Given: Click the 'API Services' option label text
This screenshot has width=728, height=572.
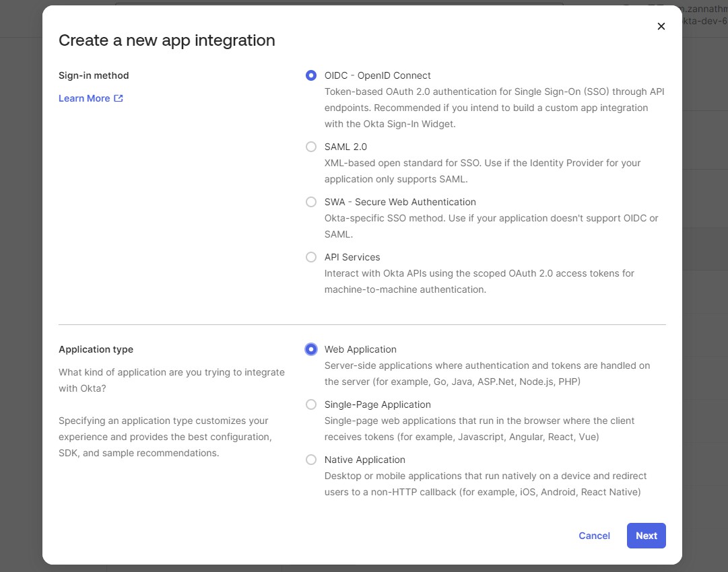Looking at the screenshot, I should [x=352, y=257].
